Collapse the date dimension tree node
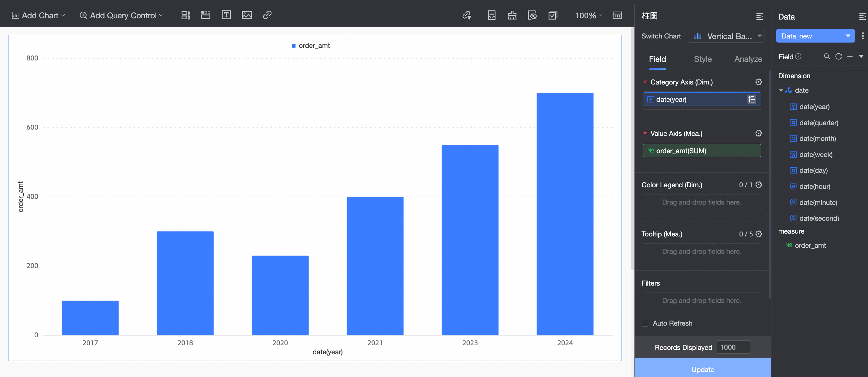The width and height of the screenshot is (868, 377). coord(781,90)
